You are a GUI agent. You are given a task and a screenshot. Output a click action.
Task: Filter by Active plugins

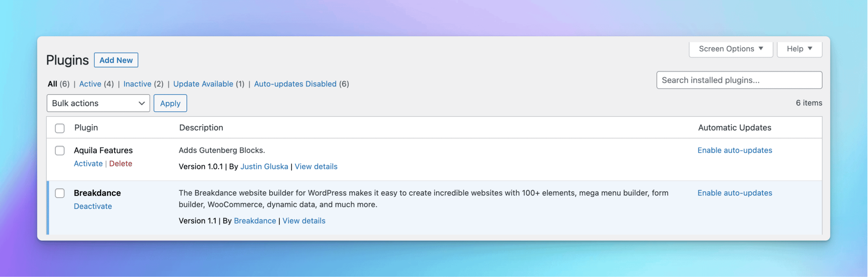click(90, 84)
